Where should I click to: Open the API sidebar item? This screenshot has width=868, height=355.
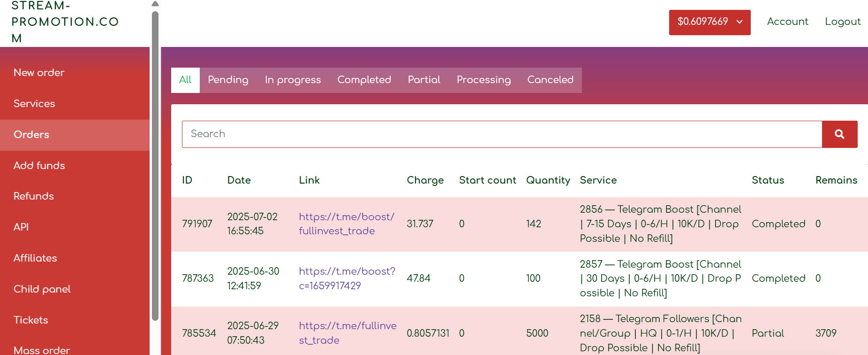coord(75,227)
